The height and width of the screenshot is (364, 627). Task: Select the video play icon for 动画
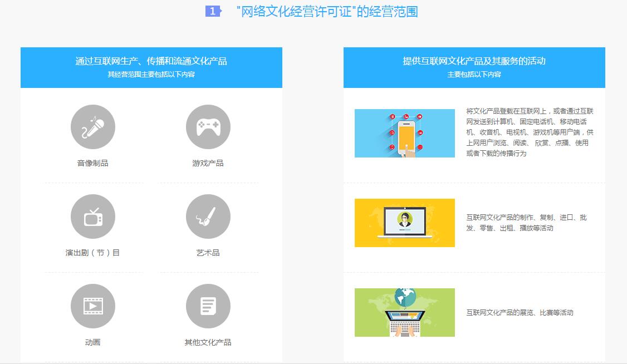(x=93, y=306)
